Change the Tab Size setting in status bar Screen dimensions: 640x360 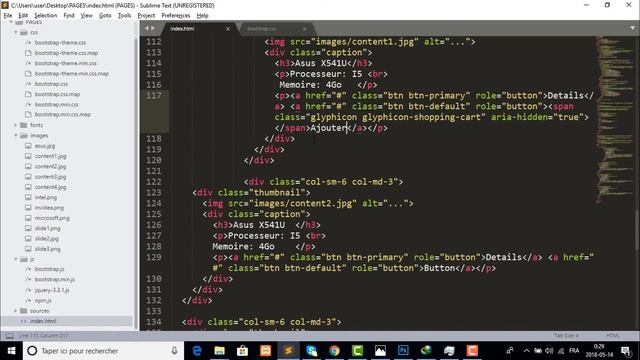tap(566, 336)
